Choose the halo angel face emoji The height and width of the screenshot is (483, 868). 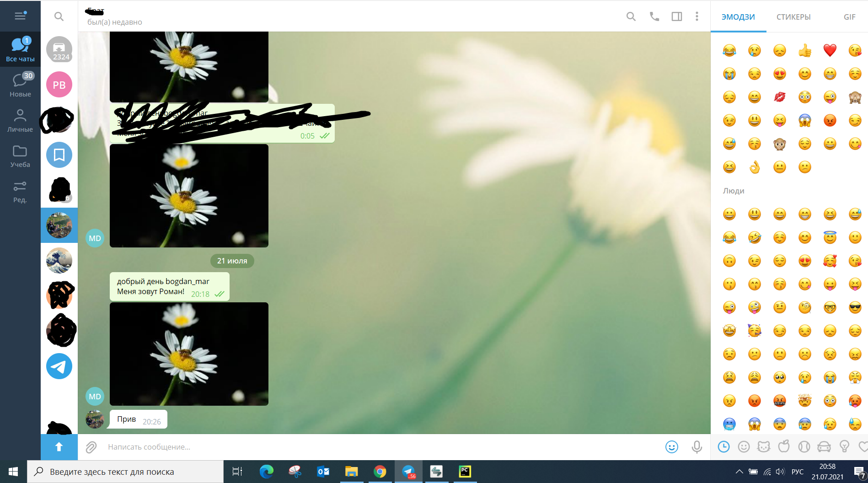pyautogui.click(x=830, y=237)
